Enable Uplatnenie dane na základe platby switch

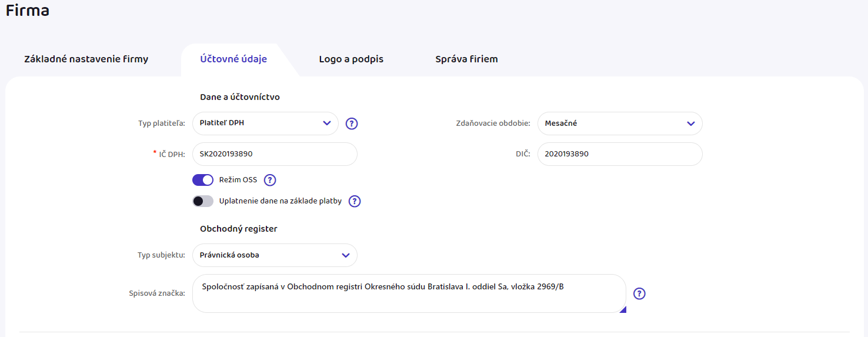203,201
